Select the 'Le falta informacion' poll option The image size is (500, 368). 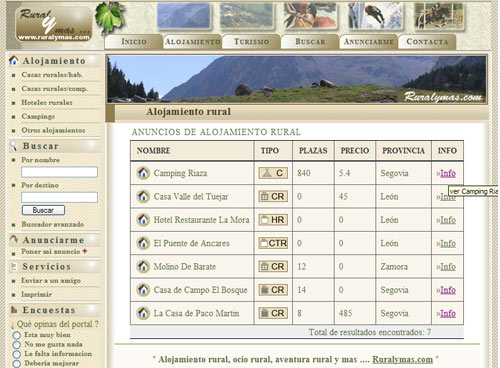tap(17, 354)
